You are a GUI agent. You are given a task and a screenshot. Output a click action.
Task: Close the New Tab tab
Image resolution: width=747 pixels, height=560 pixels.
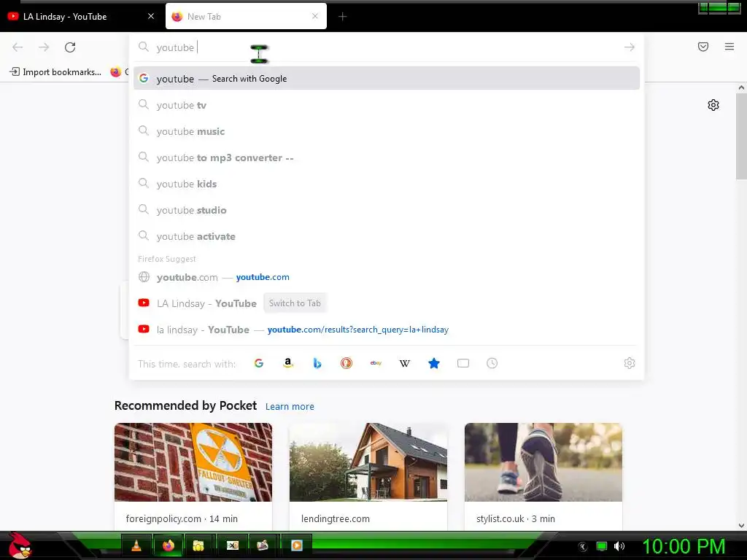[315, 16]
